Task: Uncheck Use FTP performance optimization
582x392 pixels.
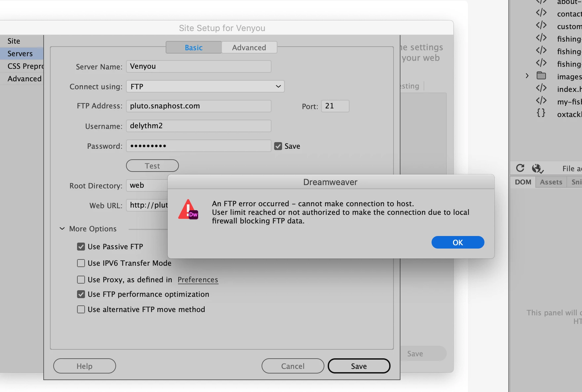Action: (81, 294)
